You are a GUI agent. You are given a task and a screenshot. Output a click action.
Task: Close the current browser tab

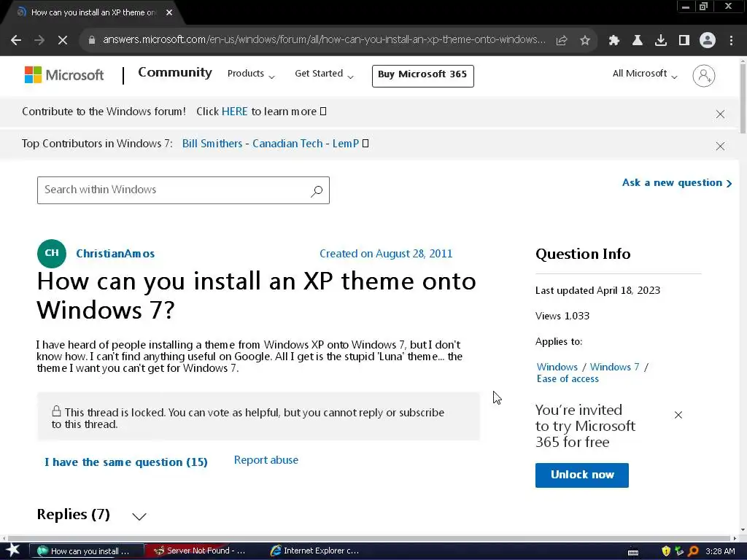[x=169, y=12]
